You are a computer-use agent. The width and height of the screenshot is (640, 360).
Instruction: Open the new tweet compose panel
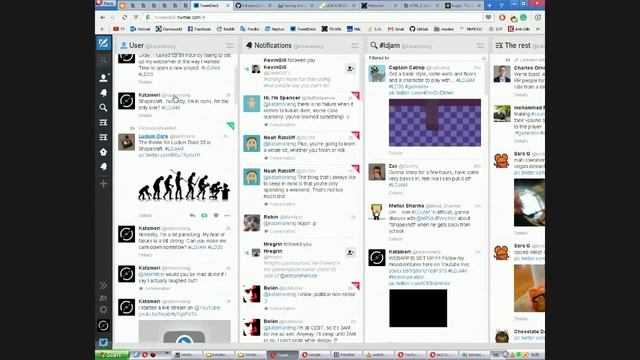click(x=103, y=43)
